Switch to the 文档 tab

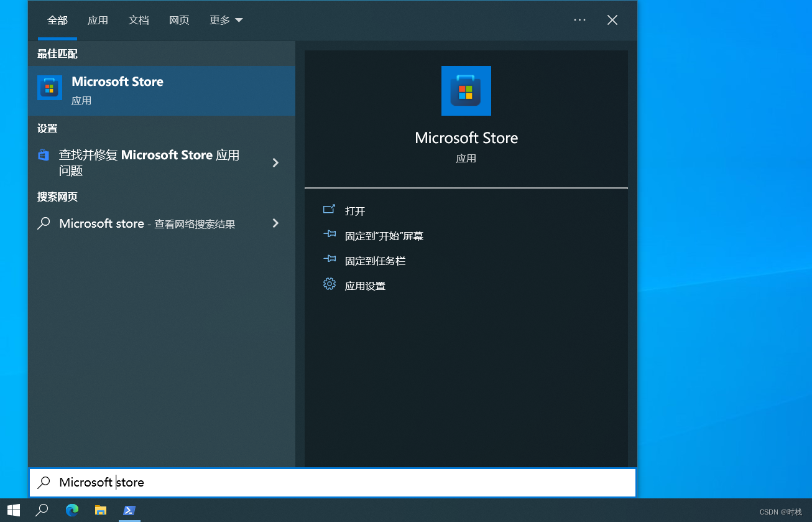point(139,21)
